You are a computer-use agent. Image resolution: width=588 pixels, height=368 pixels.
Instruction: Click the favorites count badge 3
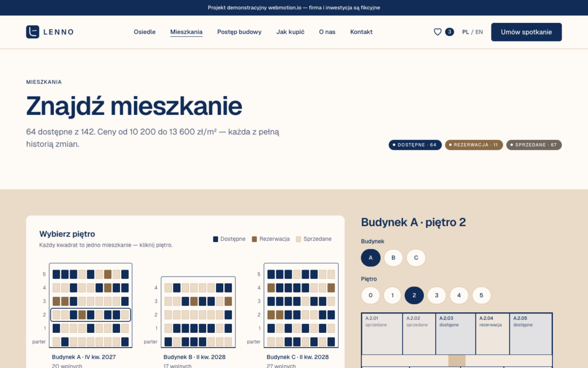point(449,32)
